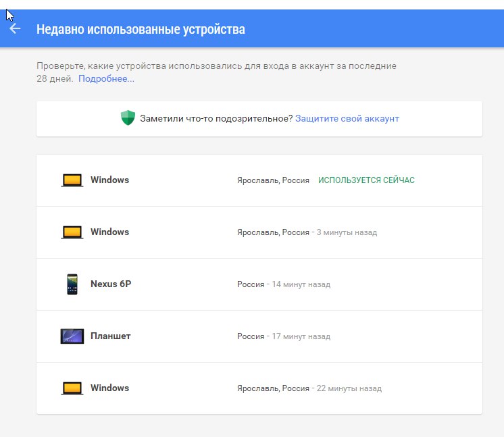
Task: Click the Заметили что-то подозрительное? text
Action: tap(216, 119)
